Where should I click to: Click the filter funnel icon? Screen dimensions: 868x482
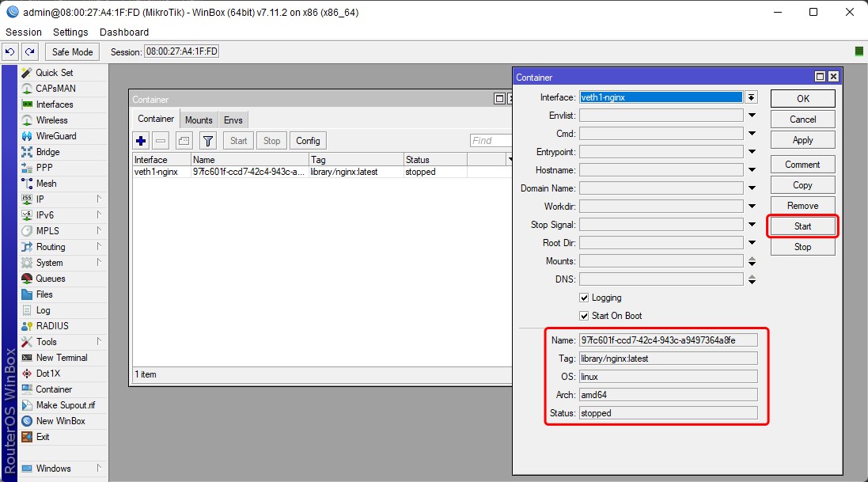click(207, 141)
